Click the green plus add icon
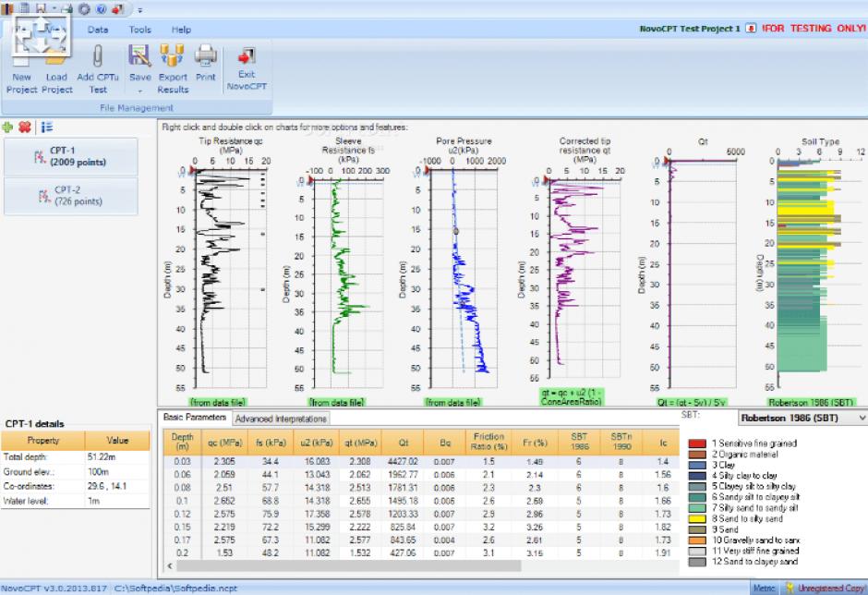 [8, 127]
